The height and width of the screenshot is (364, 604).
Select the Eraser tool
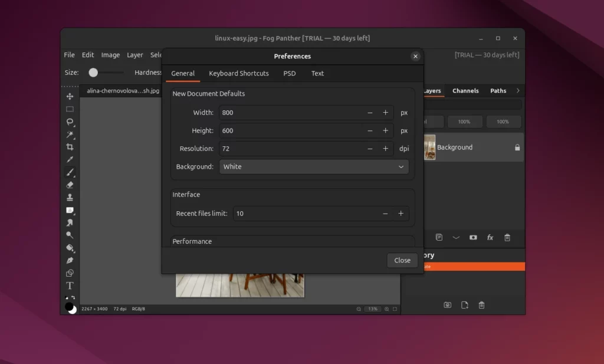(70, 185)
